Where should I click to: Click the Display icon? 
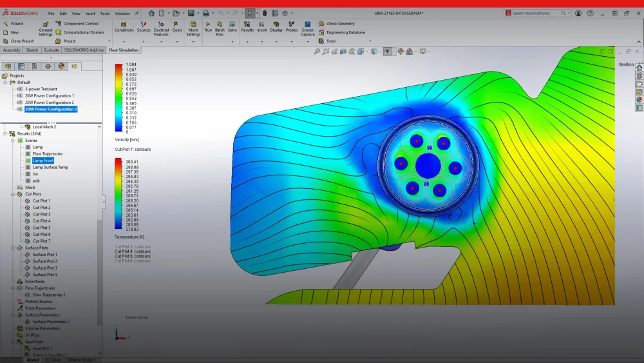click(276, 25)
